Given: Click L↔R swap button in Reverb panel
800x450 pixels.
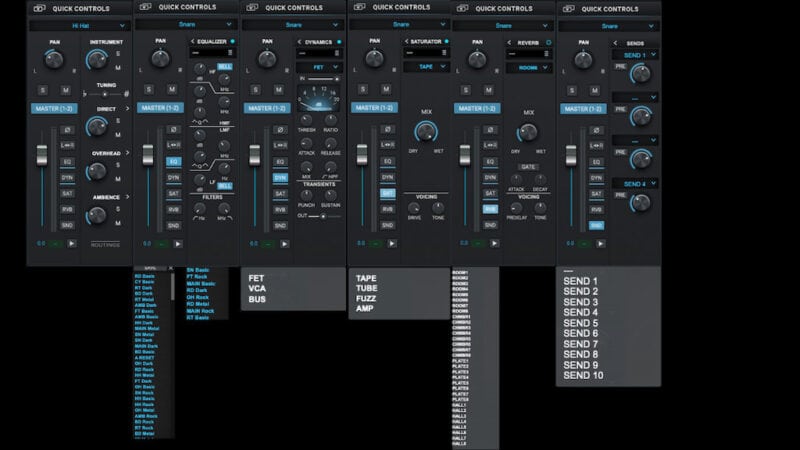Looking at the screenshot, I should tap(490, 145).
